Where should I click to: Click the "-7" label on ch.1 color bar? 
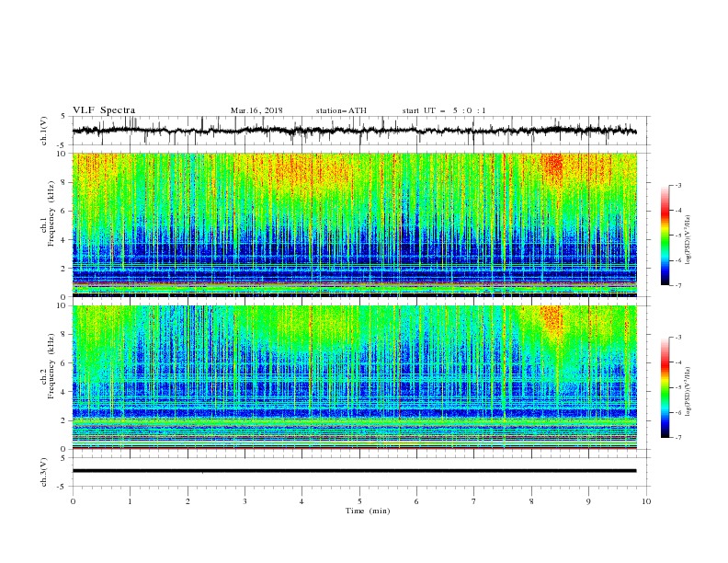677,285
